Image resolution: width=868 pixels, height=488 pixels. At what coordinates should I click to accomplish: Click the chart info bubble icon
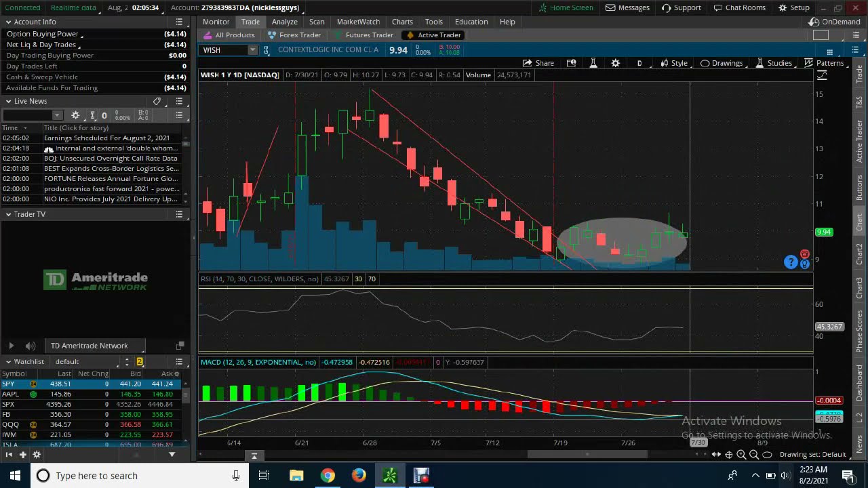pos(571,63)
